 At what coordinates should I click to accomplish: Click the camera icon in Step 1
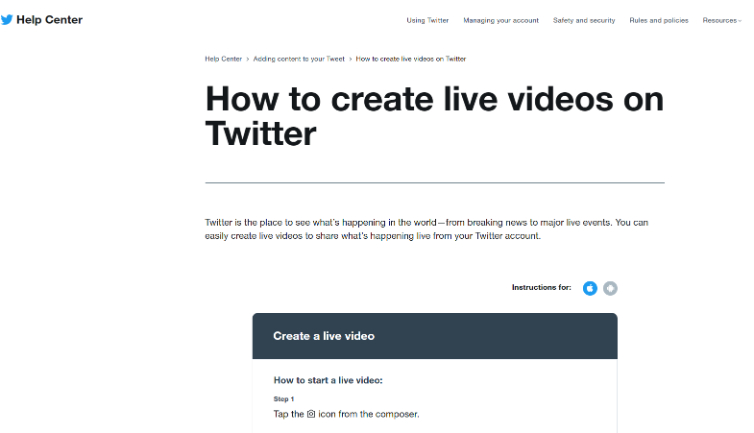pyautogui.click(x=311, y=414)
